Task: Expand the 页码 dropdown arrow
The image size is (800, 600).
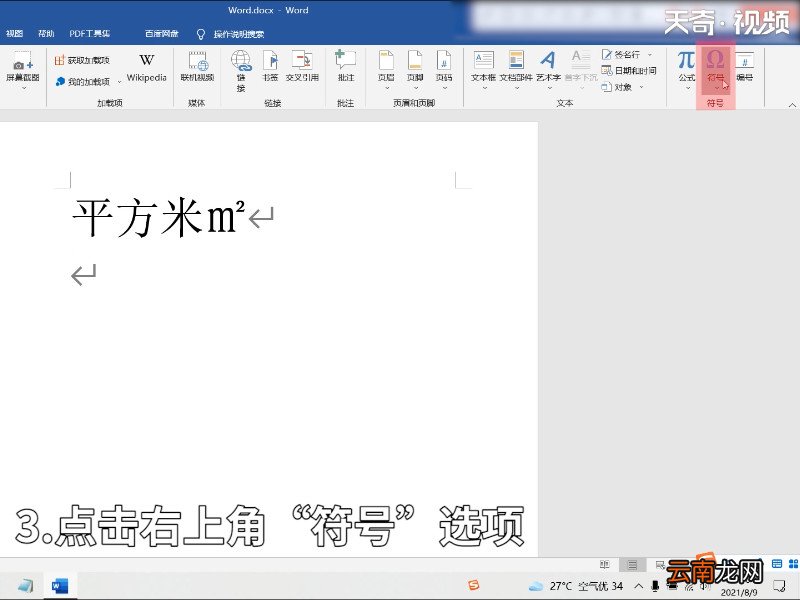Action: (x=444, y=88)
